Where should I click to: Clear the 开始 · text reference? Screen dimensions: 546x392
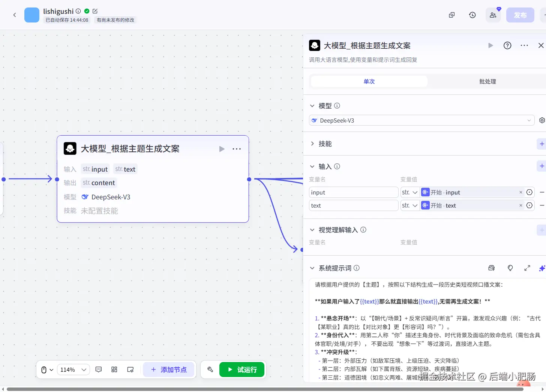520,205
